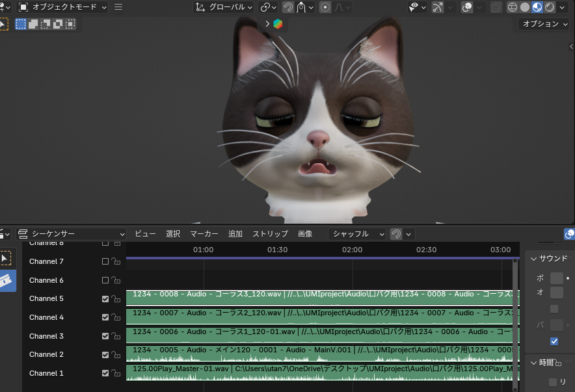
Task: Select the intersect selection mode icon
Action: click(x=70, y=24)
